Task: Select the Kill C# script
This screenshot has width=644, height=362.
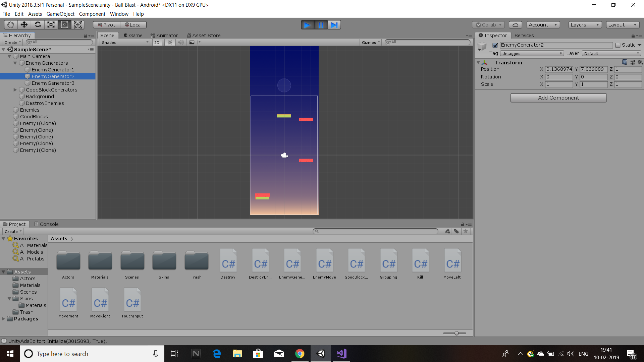Action: point(420,264)
